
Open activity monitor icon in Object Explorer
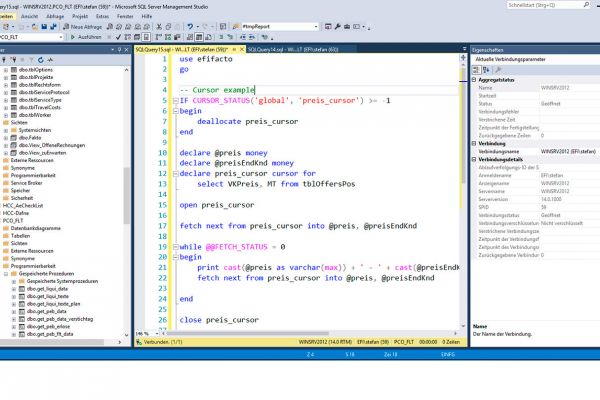click(x=50, y=60)
